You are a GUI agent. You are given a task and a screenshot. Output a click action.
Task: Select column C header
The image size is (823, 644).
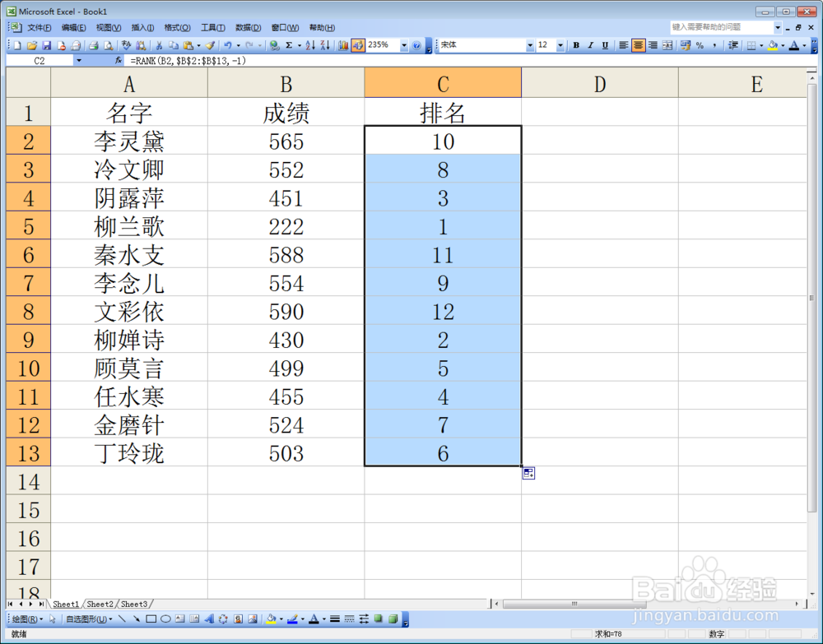click(x=443, y=83)
